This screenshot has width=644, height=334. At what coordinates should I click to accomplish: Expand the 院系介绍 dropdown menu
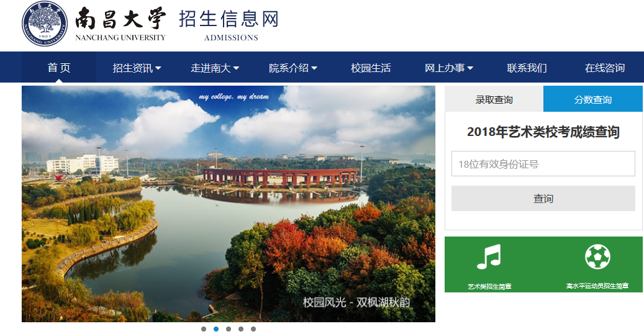tap(293, 68)
